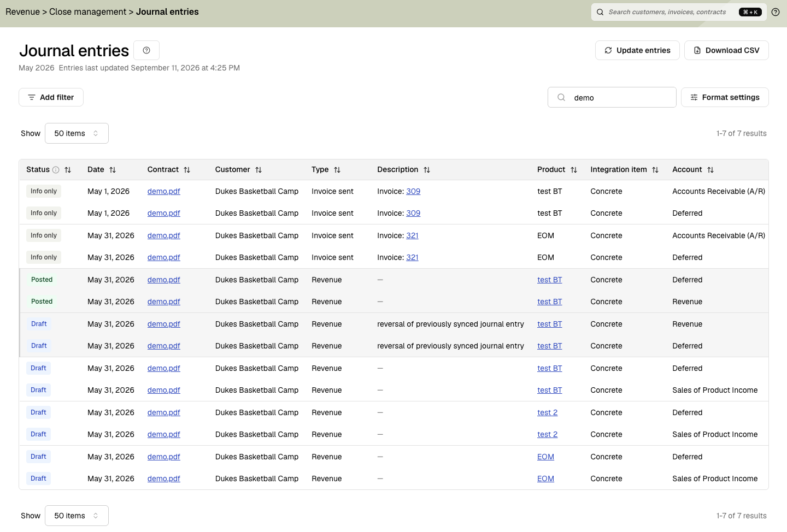The image size is (787, 532).
Task: Click Status column header label
Action: (38, 170)
